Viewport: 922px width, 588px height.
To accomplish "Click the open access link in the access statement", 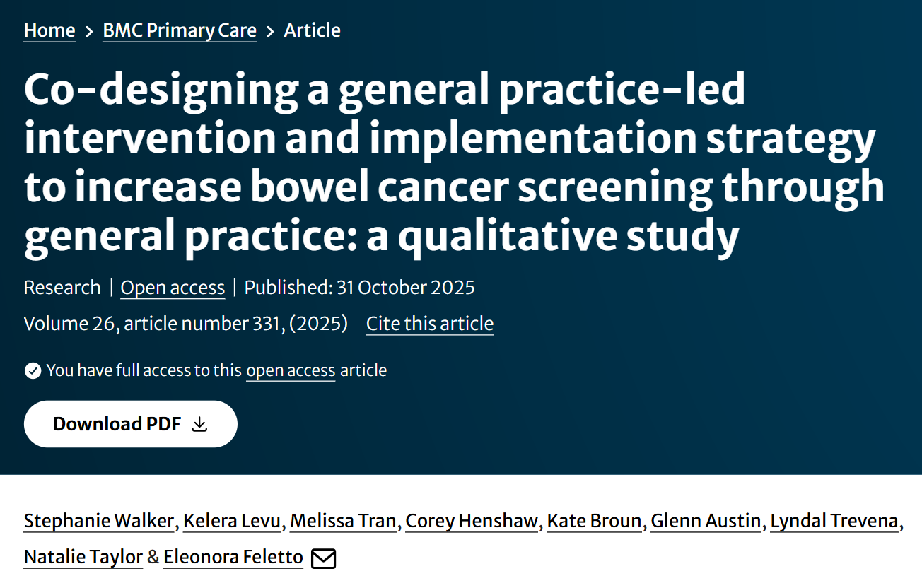I will click(290, 370).
